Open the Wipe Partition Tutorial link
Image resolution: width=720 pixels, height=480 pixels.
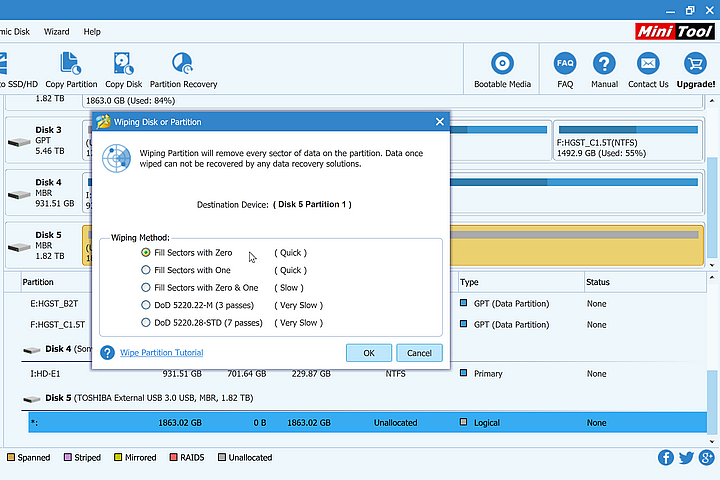pos(162,352)
